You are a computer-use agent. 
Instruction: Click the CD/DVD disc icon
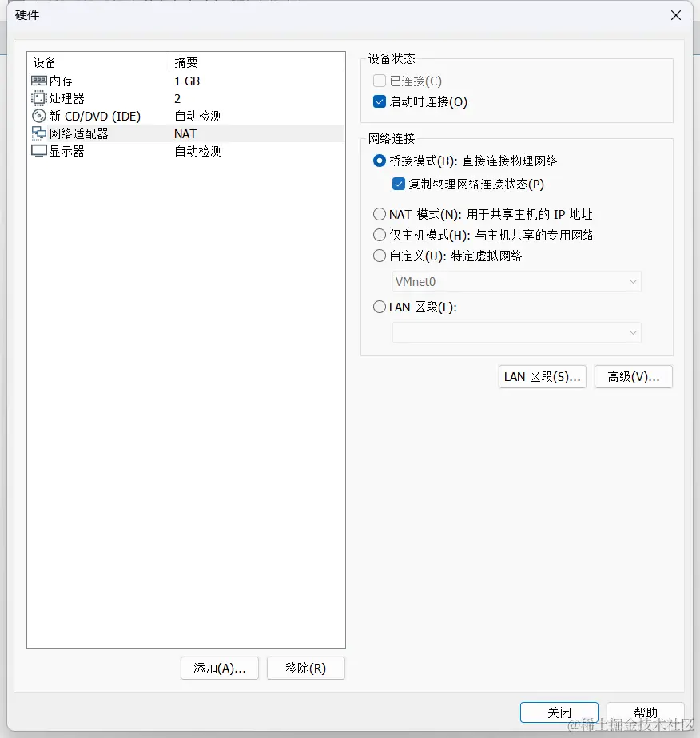coord(38,116)
